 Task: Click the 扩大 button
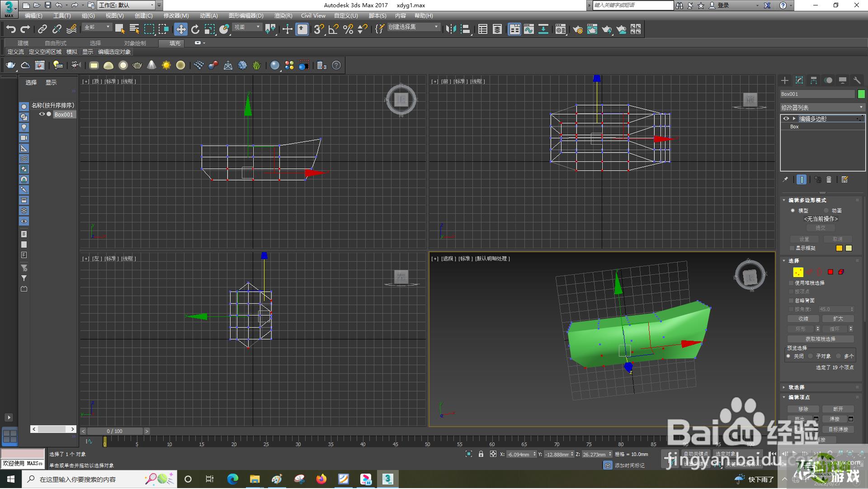click(x=838, y=319)
